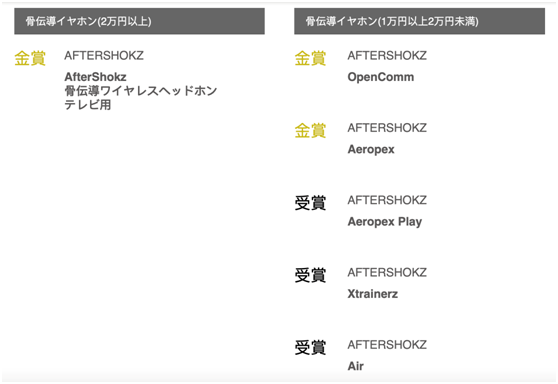The height and width of the screenshot is (384, 558).
Task: Click AFTERSHOKZ brand name above OpenComm
Action: (387, 56)
